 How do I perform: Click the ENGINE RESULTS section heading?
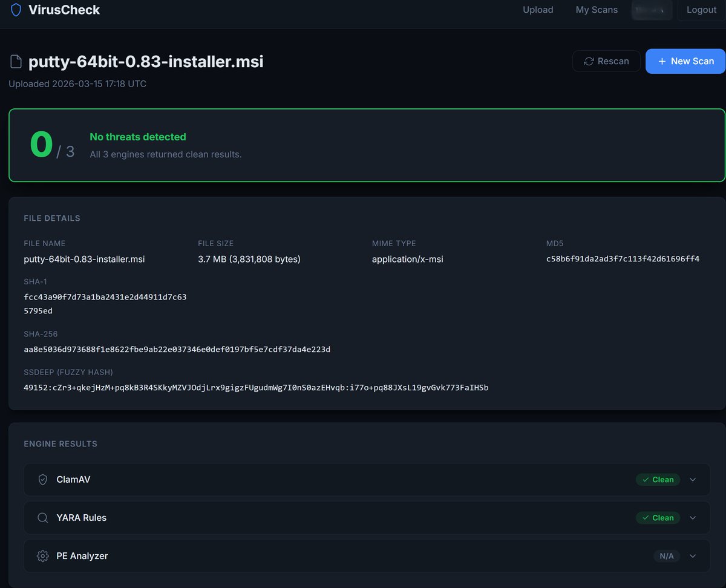60,444
